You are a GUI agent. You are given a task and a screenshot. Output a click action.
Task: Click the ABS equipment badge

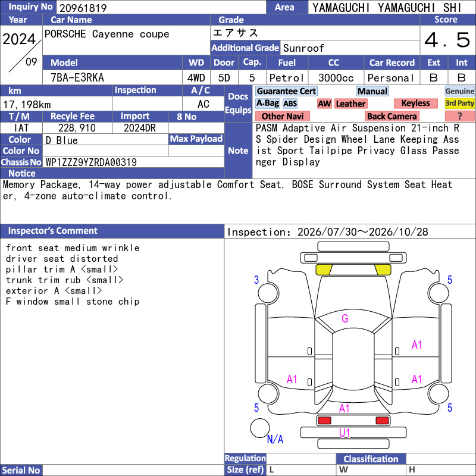290,104
